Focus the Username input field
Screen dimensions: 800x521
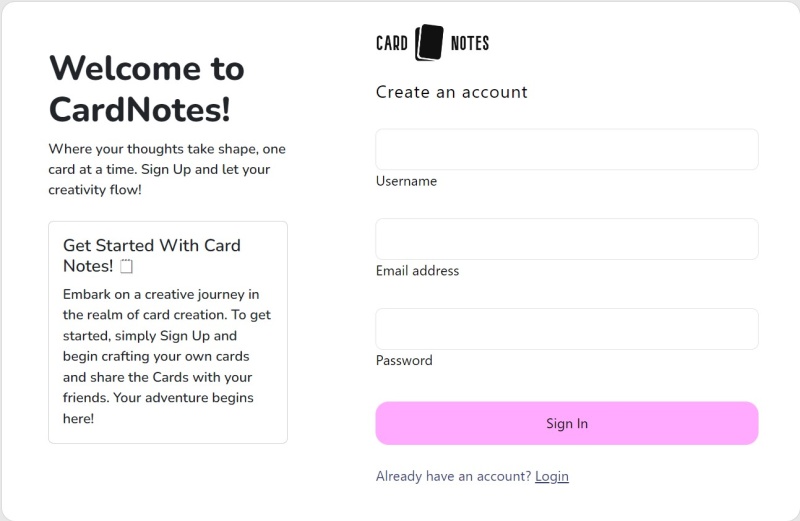point(566,150)
